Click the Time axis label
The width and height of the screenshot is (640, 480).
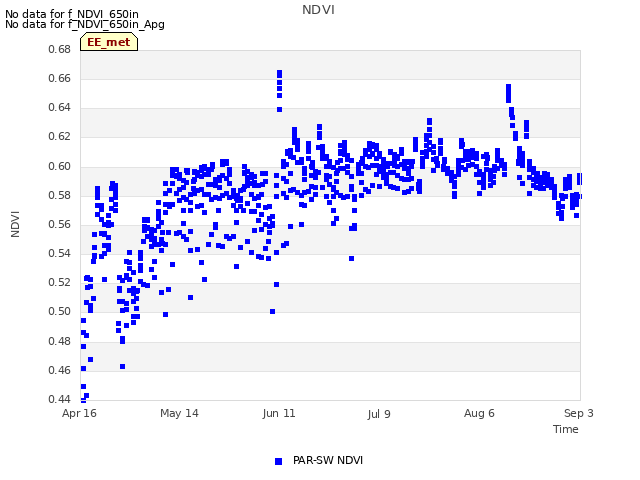click(566, 429)
